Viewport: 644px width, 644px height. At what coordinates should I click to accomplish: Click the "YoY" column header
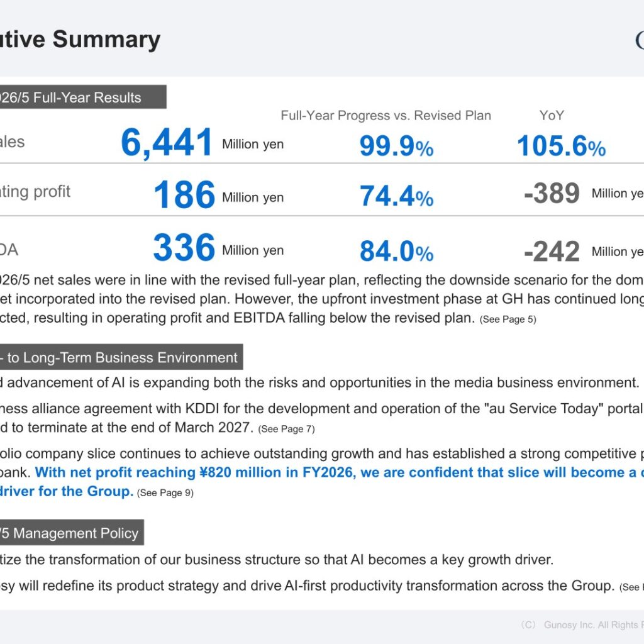pyautogui.click(x=552, y=116)
